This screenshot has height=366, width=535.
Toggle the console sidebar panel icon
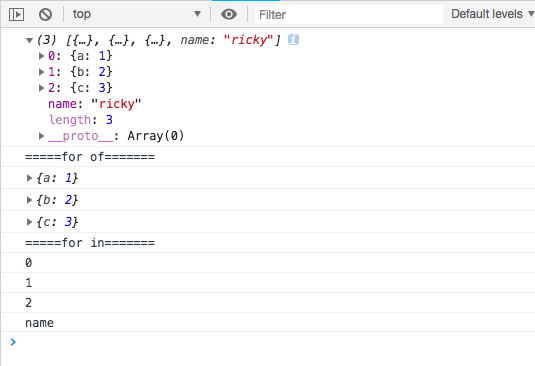(x=16, y=15)
